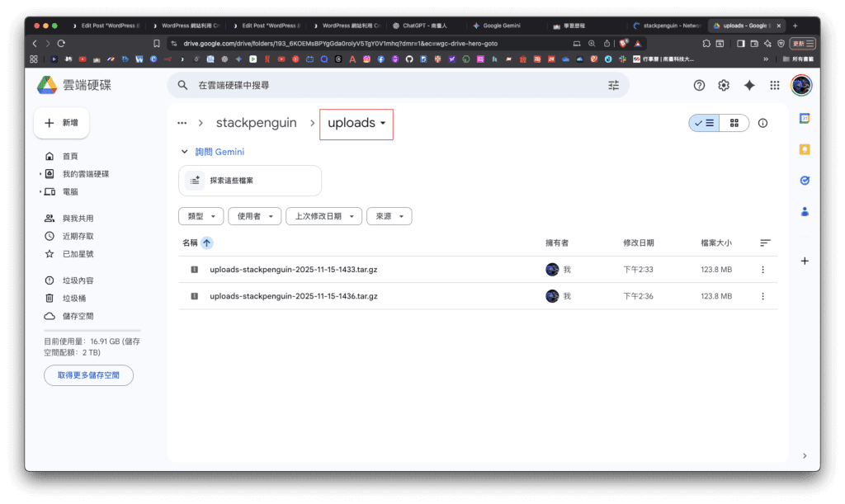Go to 與我共用 in sidebar
The width and height of the screenshot is (845, 504).
pyautogui.click(x=78, y=219)
